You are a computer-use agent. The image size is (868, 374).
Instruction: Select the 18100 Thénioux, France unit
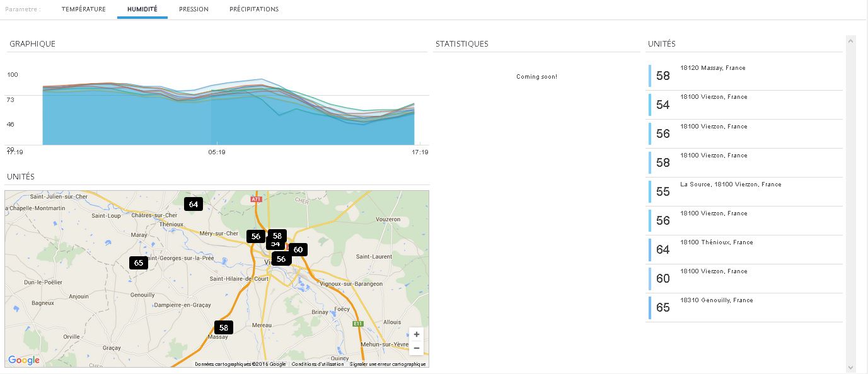745,250
